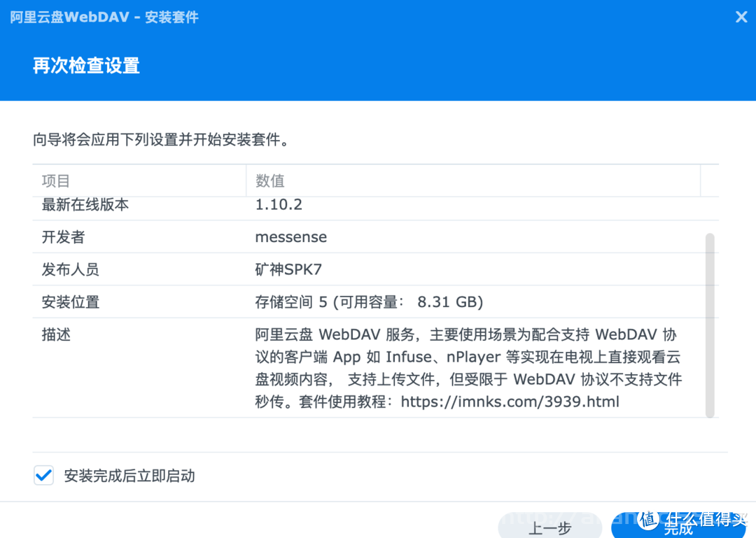
Task: Click the 描述 row label
Action: click(56, 334)
